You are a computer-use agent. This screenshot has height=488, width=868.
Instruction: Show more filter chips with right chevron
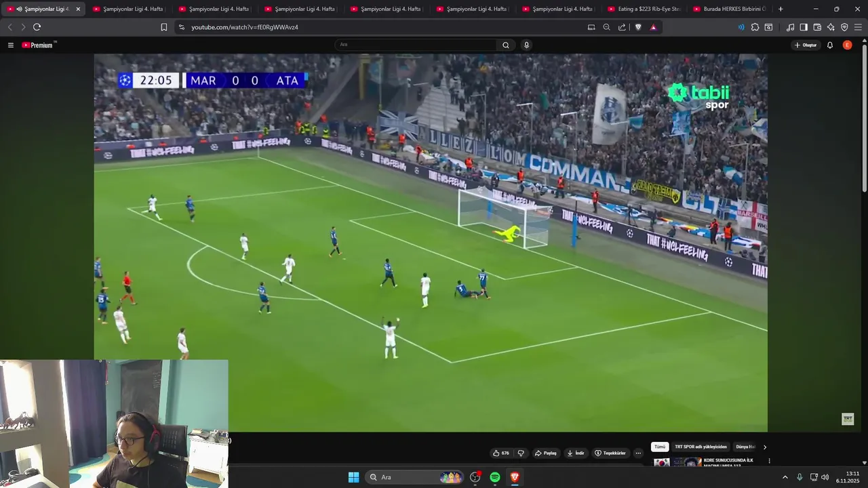click(765, 447)
